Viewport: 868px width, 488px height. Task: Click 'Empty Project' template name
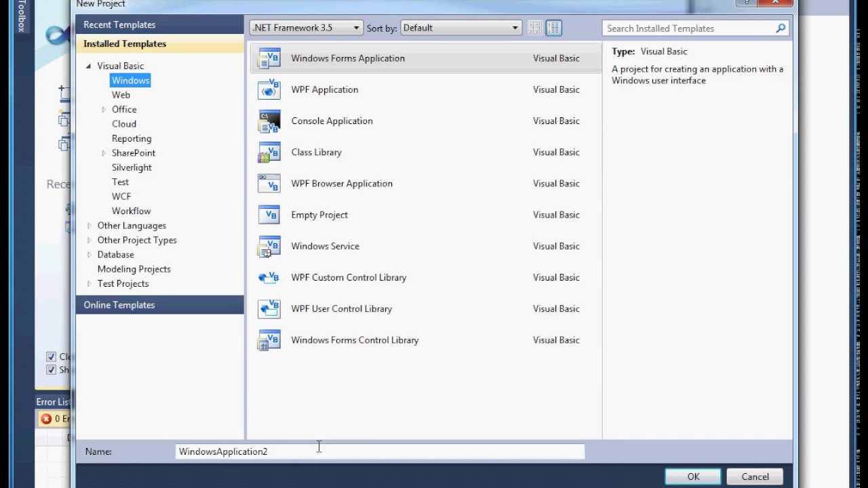coord(319,215)
